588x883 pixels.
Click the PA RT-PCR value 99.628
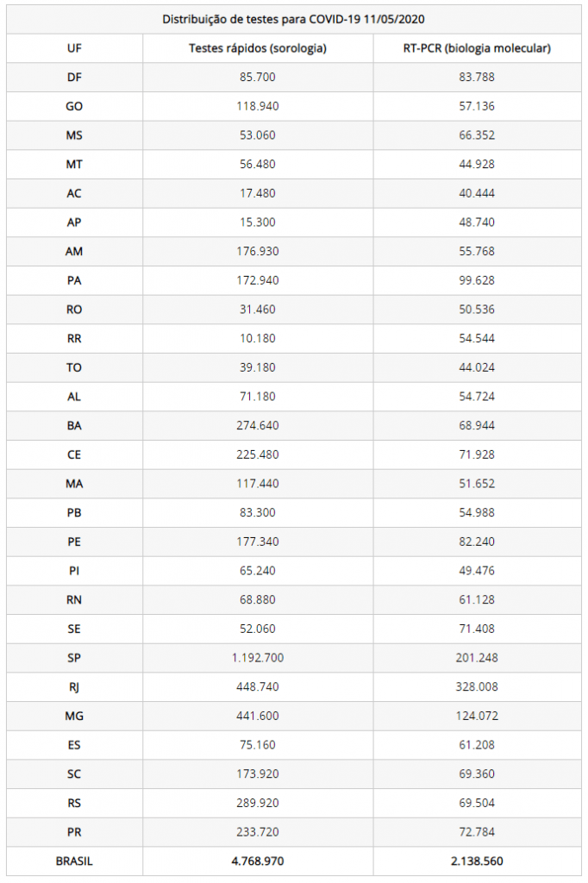pyautogui.click(x=477, y=280)
